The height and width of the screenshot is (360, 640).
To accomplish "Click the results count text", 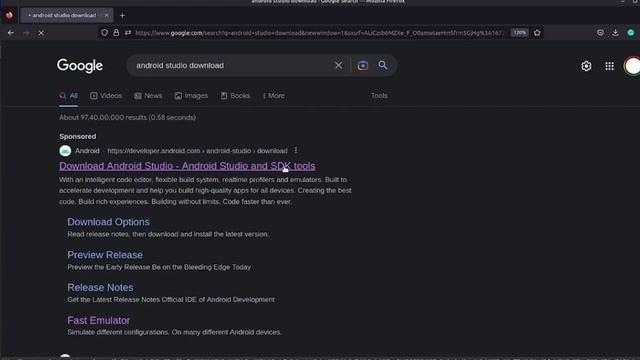I will (x=127, y=118).
